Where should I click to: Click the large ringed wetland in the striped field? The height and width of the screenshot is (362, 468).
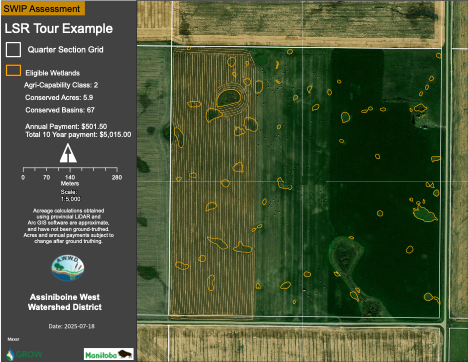229,98
